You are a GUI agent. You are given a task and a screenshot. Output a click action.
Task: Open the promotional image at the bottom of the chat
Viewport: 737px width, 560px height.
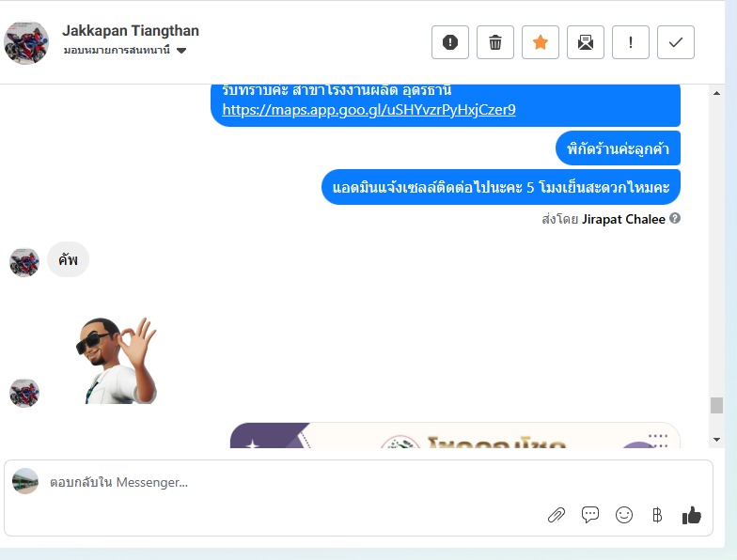click(455, 435)
